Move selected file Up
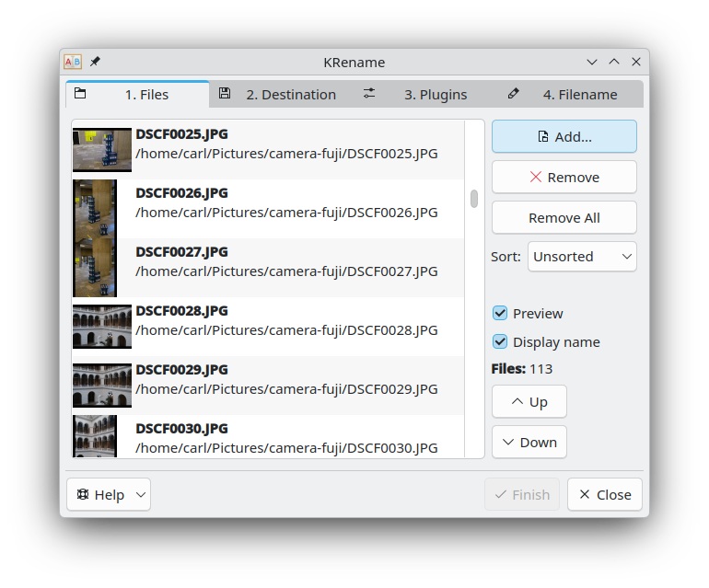This screenshot has width=709, height=588. click(529, 402)
